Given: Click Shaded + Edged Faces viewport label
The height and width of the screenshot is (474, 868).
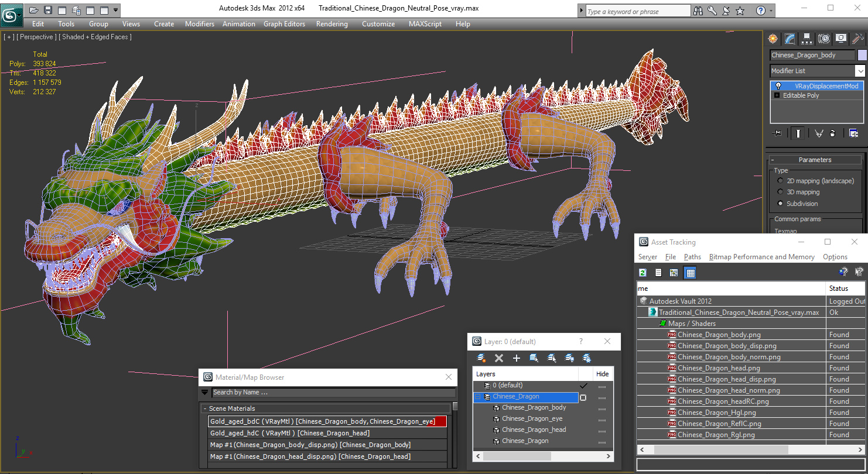Looking at the screenshot, I should click(x=96, y=37).
